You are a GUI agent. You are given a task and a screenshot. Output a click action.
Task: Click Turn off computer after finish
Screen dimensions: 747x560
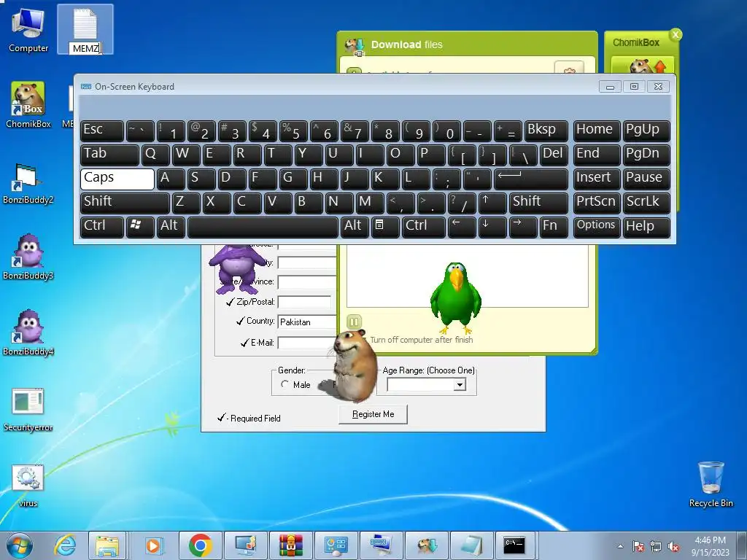pyautogui.click(x=421, y=340)
